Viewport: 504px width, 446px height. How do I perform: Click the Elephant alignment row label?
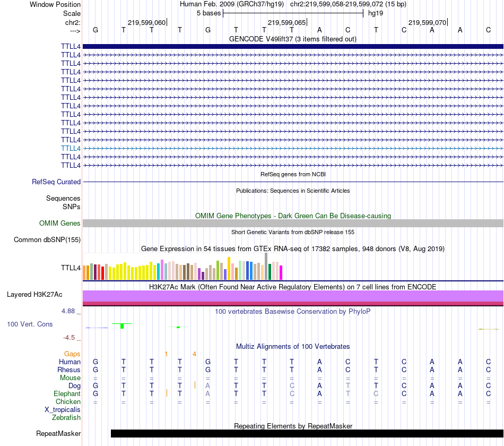(x=67, y=393)
